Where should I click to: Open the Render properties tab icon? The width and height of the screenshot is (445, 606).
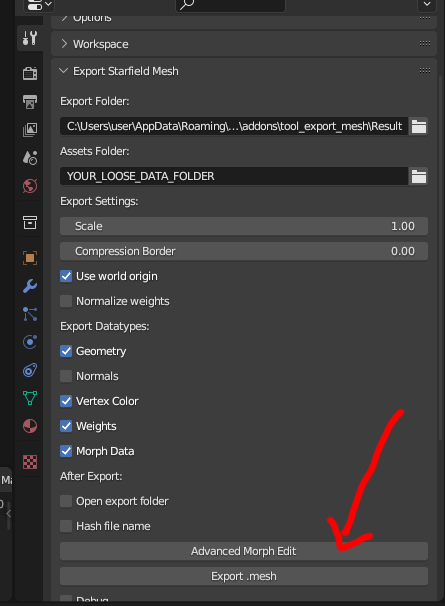[30, 73]
